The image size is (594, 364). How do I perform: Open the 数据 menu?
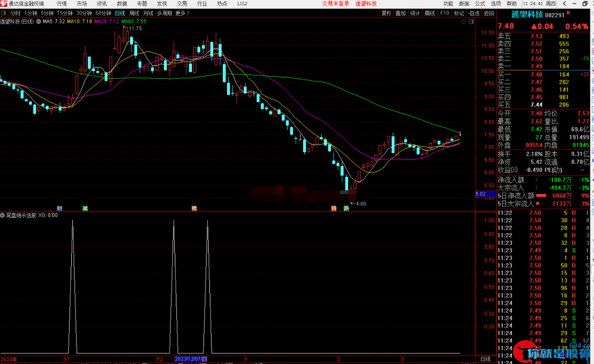(122, 3)
